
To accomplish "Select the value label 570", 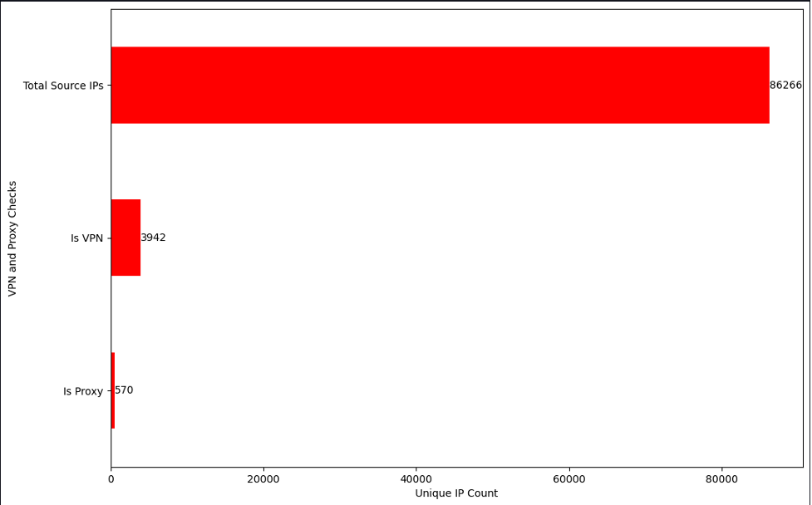I will click(124, 390).
